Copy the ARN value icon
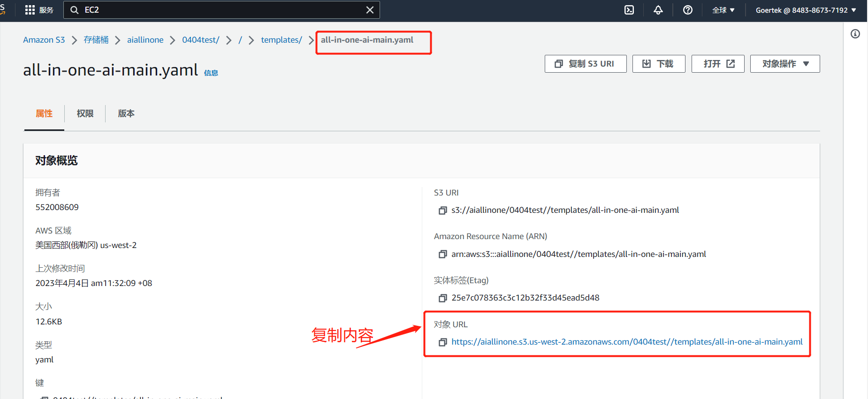This screenshot has height=399, width=868. coord(442,254)
